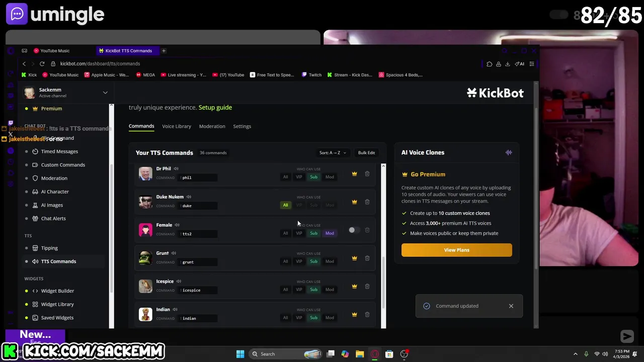Play the Female voice preview speaker icon
This screenshot has height=362, width=644.
[177, 225]
